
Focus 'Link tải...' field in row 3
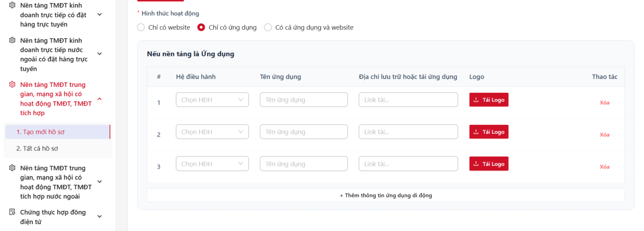pos(408,164)
